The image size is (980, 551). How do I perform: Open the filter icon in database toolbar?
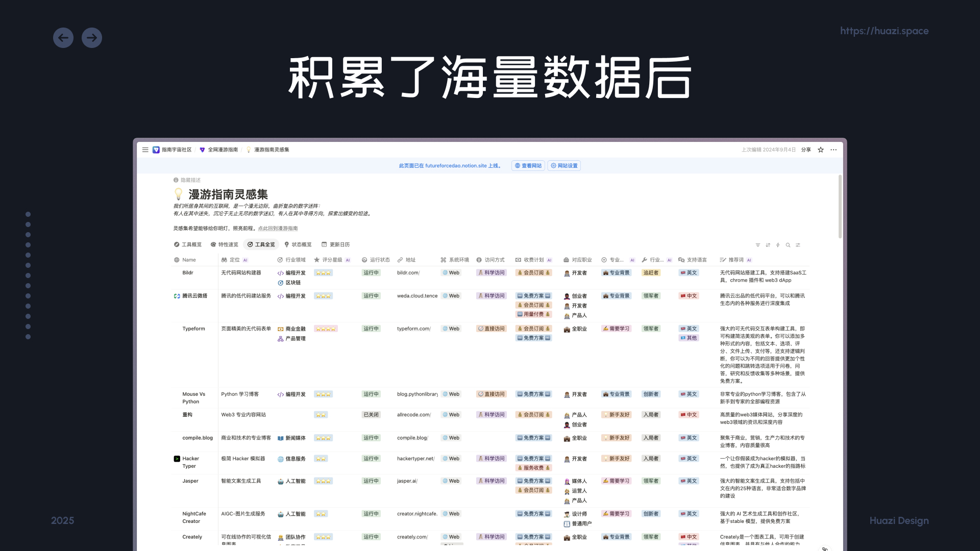[x=758, y=245]
